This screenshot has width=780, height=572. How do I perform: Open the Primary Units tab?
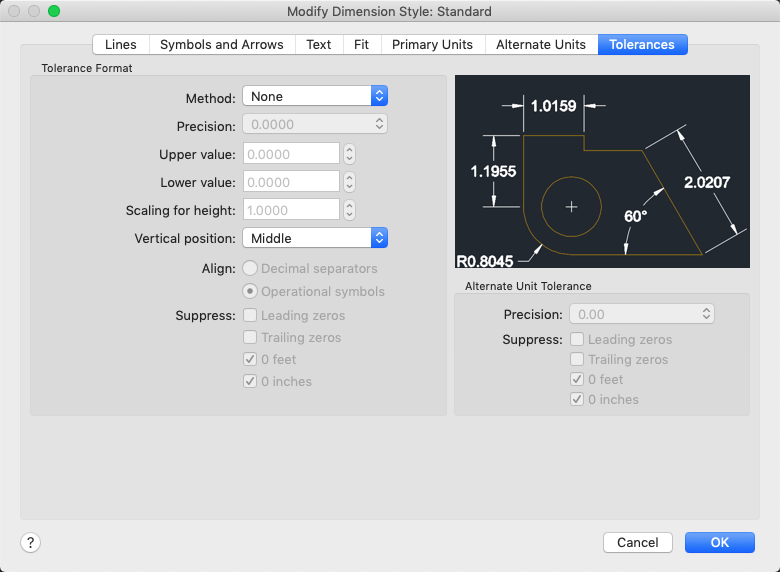(x=432, y=44)
